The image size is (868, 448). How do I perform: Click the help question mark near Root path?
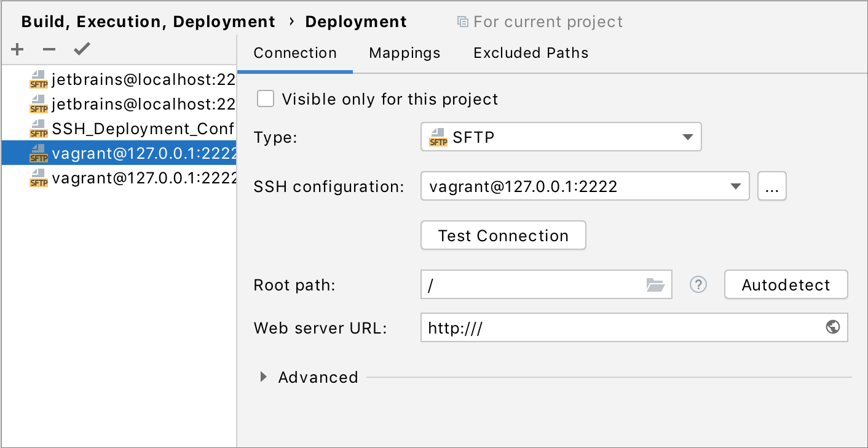click(698, 284)
